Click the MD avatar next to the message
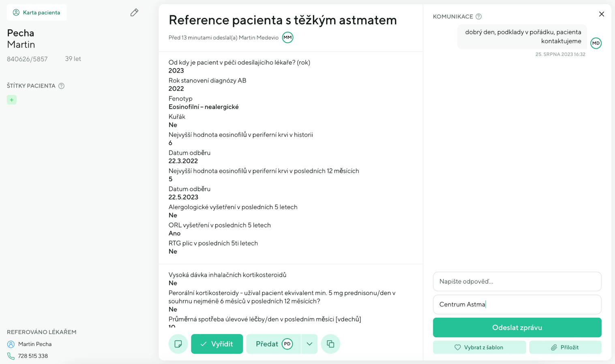The width and height of the screenshot is (615, 364). (596, 43)
